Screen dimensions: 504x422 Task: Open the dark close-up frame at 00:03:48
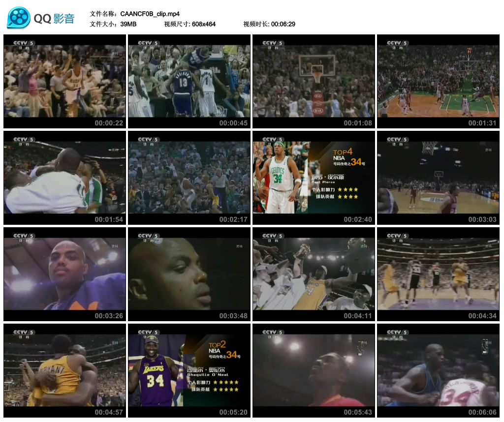tap(189, 274)
